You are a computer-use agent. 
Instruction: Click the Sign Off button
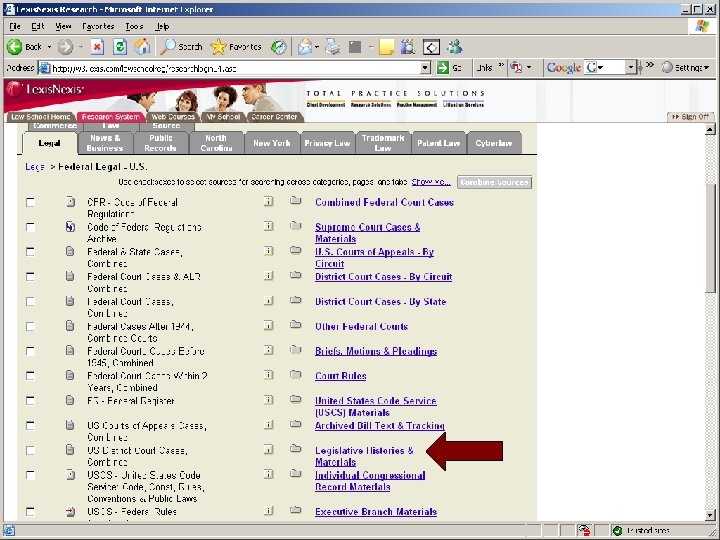690,117
